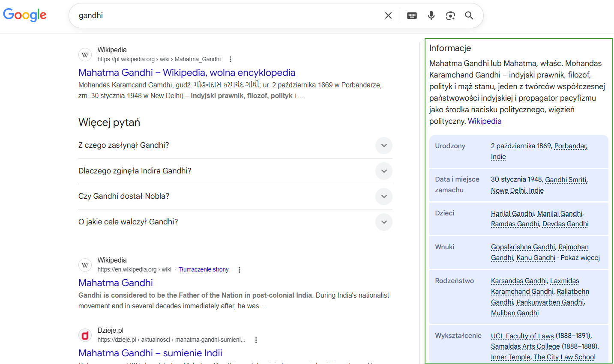The height and width of the screenshot is (364, 614).
Task: Open more options menu for Dzieje.pl result
Action: tap(256, 340)
